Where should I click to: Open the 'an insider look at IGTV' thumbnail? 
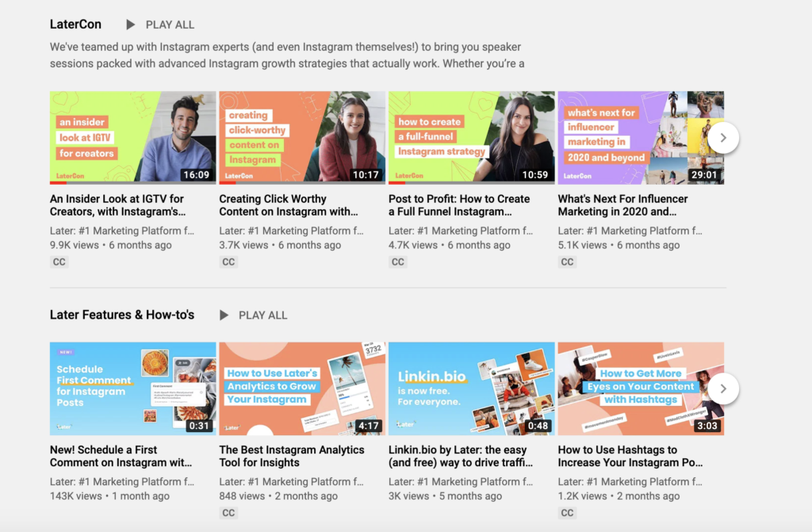coord(133,138)
